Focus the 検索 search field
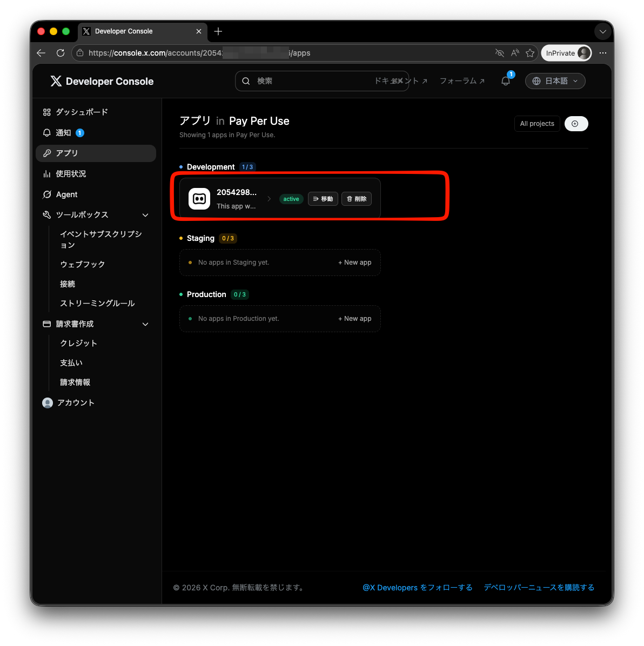 tap(322, 81)
